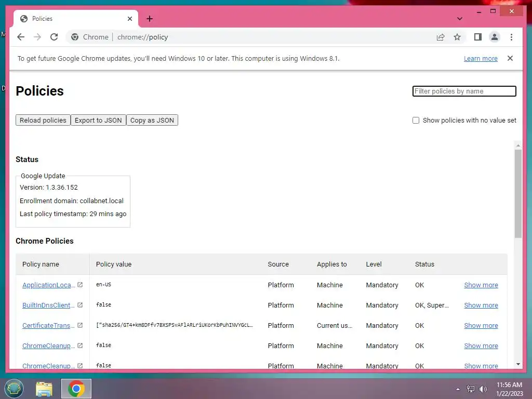Expand Show more for CertificateTrans... row

click(481, 326)
